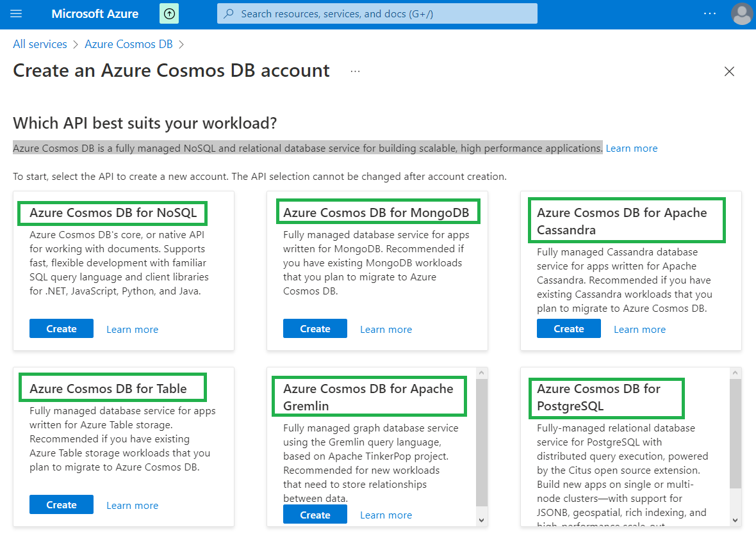Open the header ellipsis overflow menu
The width and height of the screenshot is (756, 539).
[x=710, y=13]
